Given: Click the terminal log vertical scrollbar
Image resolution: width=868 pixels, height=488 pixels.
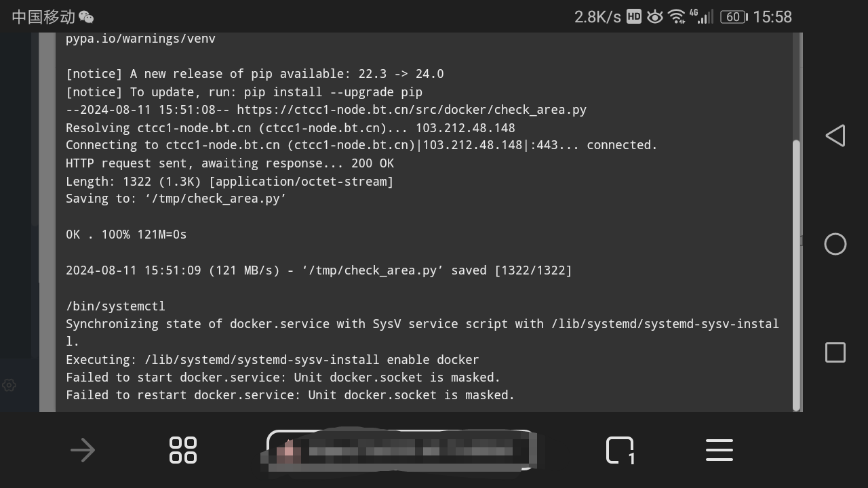Looking at the screenshot, I should (x=797, y=274).
